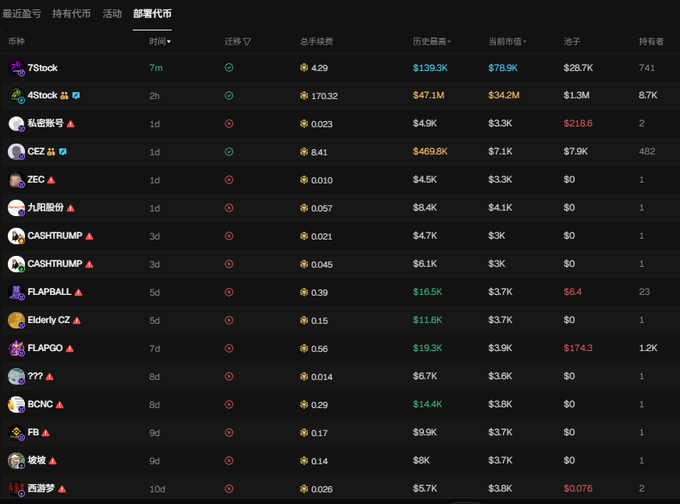This screenshot has width=680, height=504.
Task: Click the red not-migrated icon for 私密账号
Action: coord(229,124)
